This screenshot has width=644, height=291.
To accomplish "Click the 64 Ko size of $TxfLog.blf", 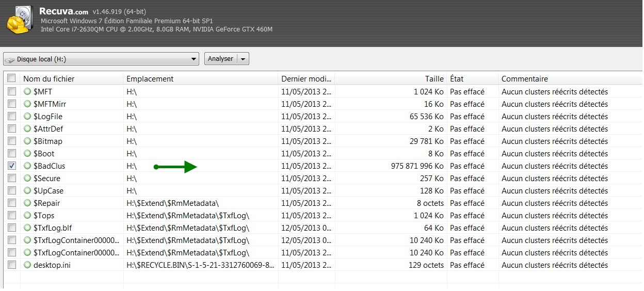I will [x=434, y=228].
